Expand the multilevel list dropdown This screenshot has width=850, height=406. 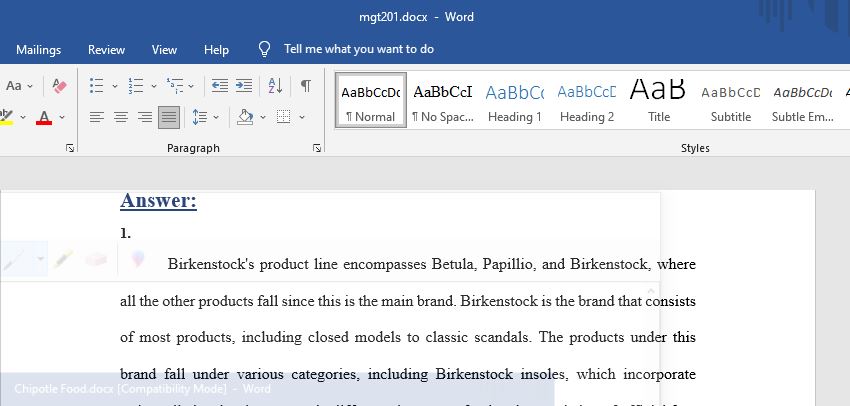(x=191, y=86)
